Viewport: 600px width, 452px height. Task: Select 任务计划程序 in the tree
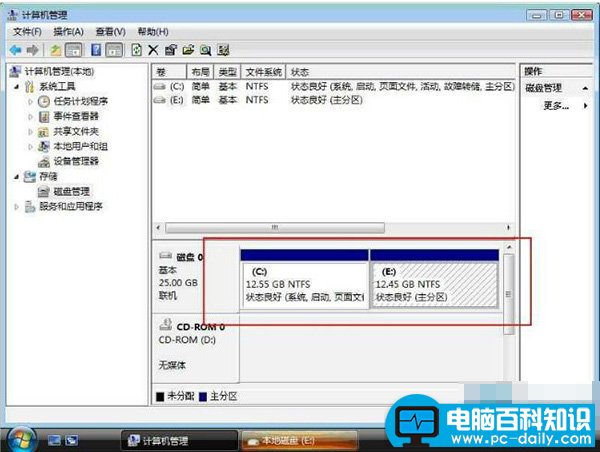pos(80,101)
